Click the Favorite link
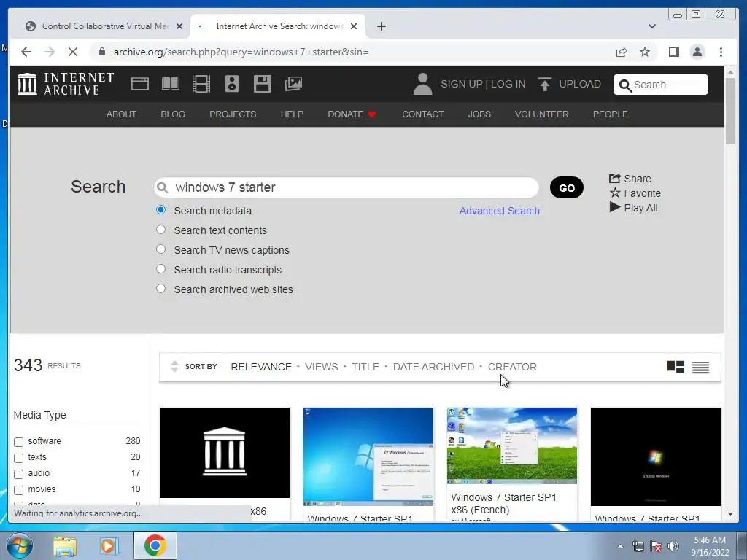The image size is (747, 560). (x=635, y=192)
